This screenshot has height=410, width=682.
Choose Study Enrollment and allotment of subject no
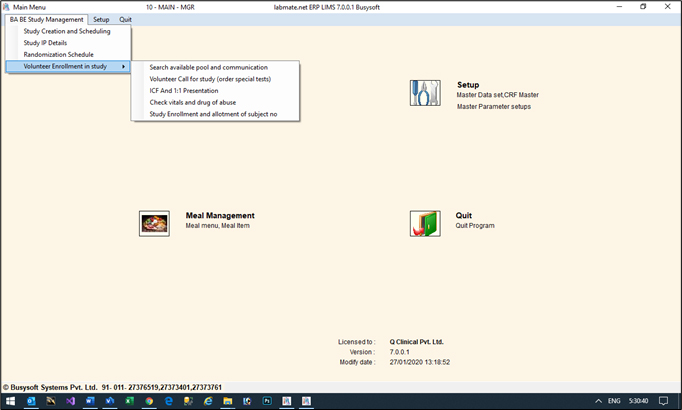[215, 114]
